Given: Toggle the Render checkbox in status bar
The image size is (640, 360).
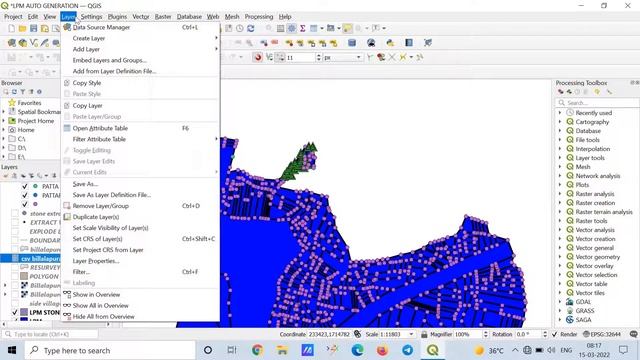Looking at the screenshot, I should 554,334.
